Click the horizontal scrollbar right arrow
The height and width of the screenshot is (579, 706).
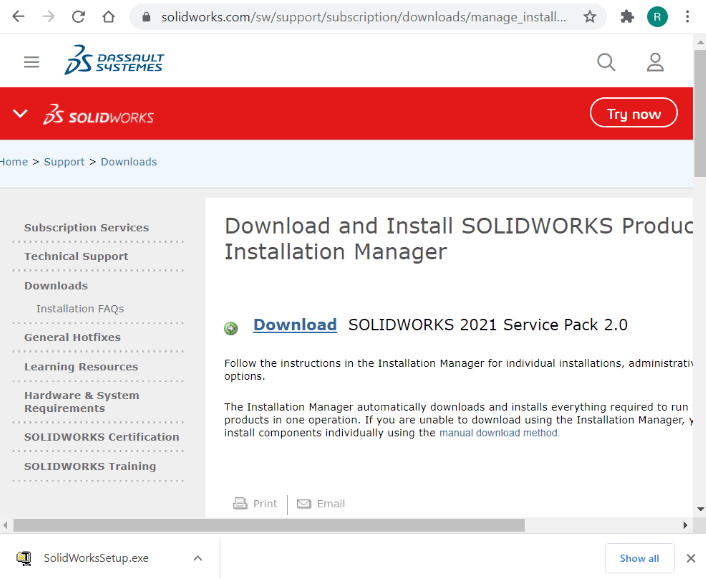685,525
